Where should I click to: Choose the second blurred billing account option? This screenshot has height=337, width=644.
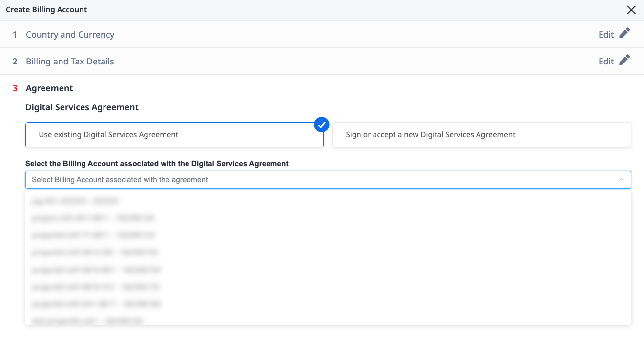pyautogui.click(x=93, y=218)
